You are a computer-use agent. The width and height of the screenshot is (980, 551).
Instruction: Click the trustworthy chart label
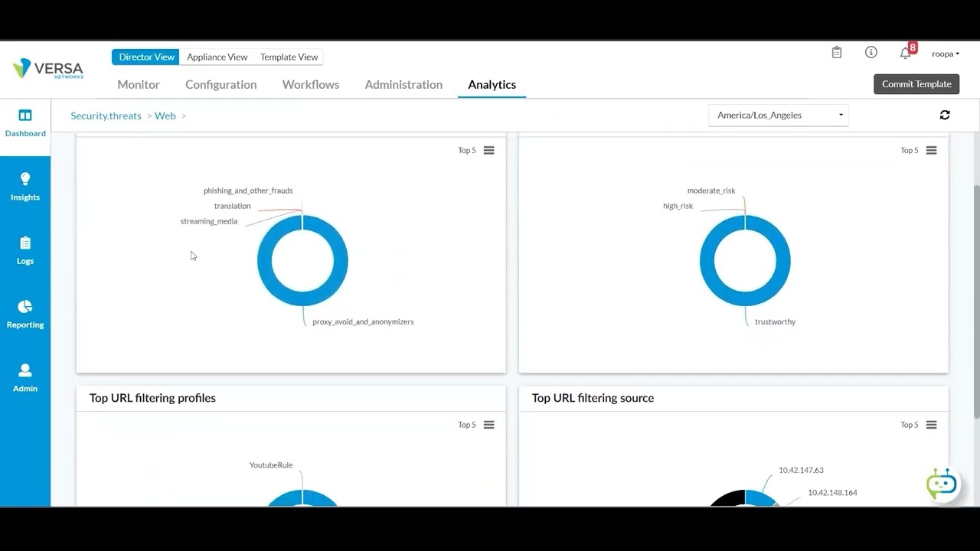click(776, 321)
